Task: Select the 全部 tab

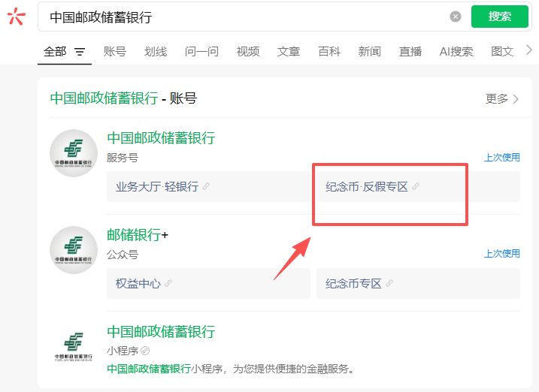Action: click(55, 52)
